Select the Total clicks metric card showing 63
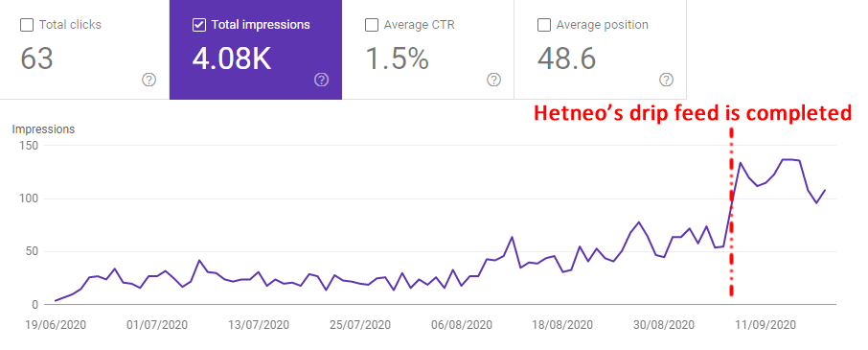The height and width of the screenshot is (350, 868). pos(84,50)
